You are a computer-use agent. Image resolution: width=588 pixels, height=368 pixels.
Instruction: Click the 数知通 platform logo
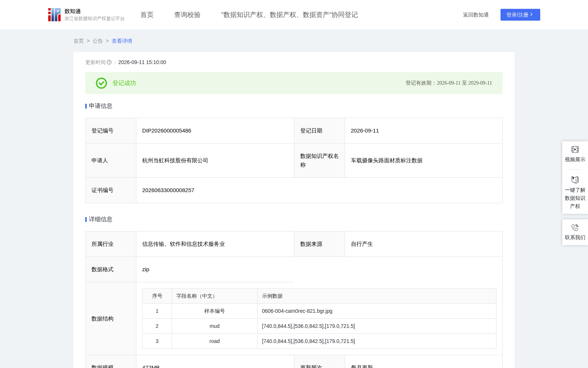[x=86, y=15]
